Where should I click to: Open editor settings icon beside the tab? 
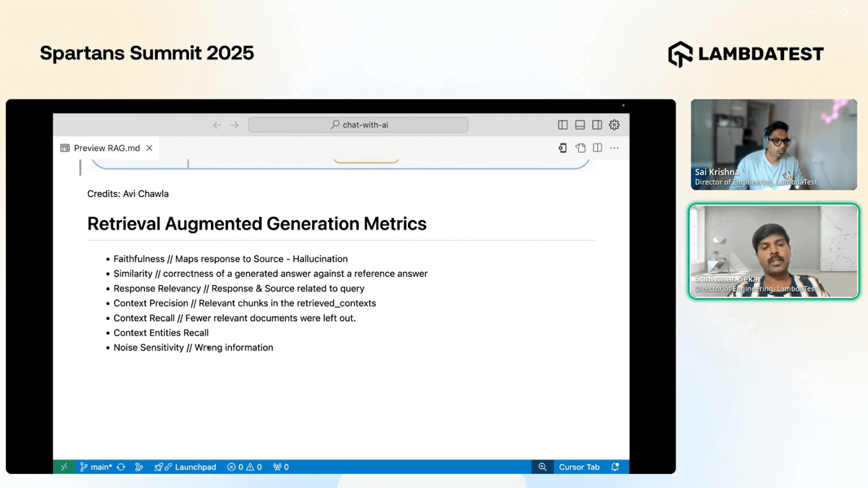(x=562, y=147)
